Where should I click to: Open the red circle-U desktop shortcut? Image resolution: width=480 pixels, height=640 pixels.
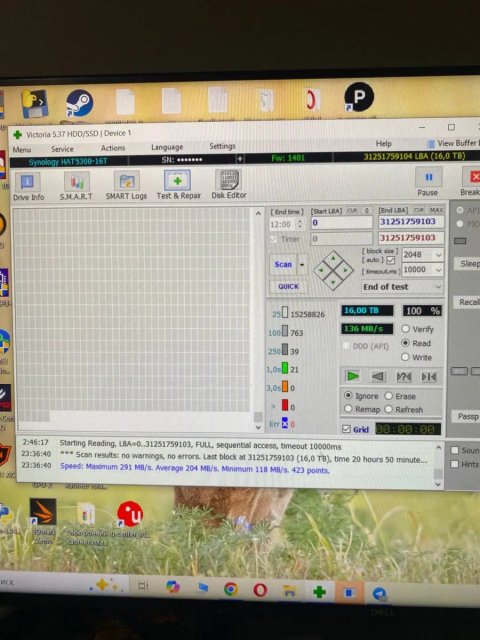pos(130,514)
